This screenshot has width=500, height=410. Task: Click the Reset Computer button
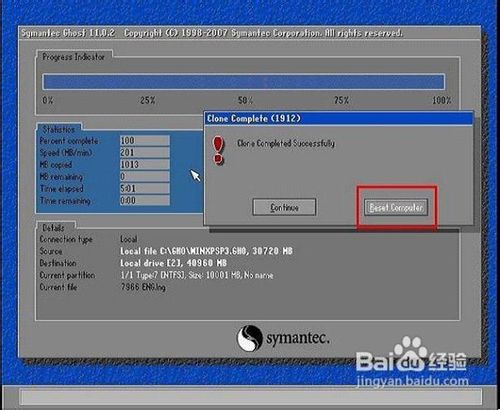pyautogui.click(x=396, y=207)
